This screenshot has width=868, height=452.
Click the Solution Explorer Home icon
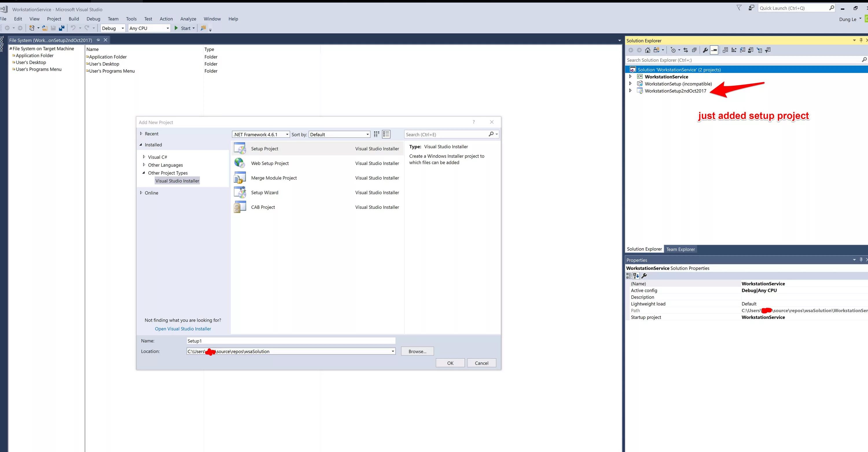(647, 50)
